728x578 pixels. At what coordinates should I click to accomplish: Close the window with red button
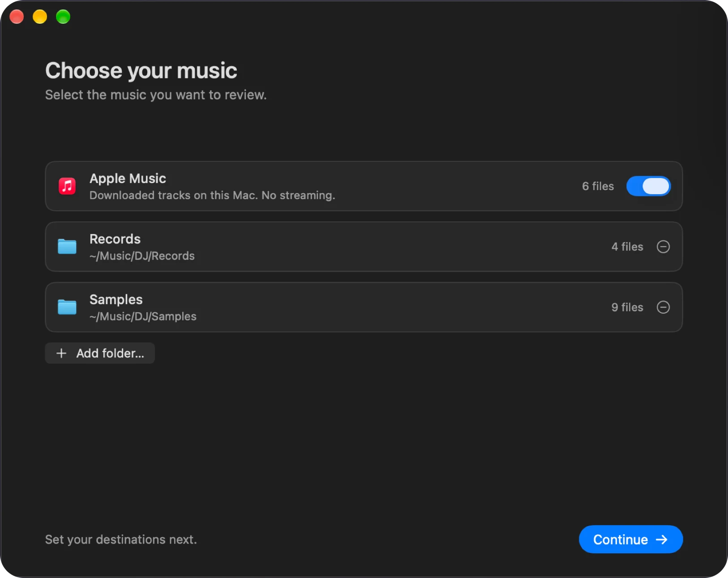coord(17,17)
